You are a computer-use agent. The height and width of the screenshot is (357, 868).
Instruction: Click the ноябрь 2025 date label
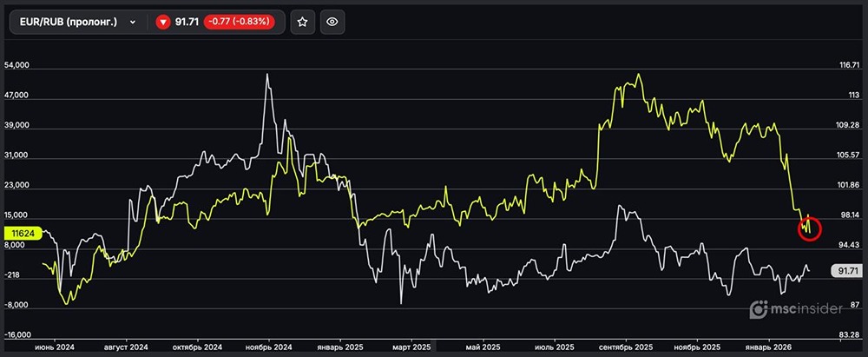coord(698,347)
